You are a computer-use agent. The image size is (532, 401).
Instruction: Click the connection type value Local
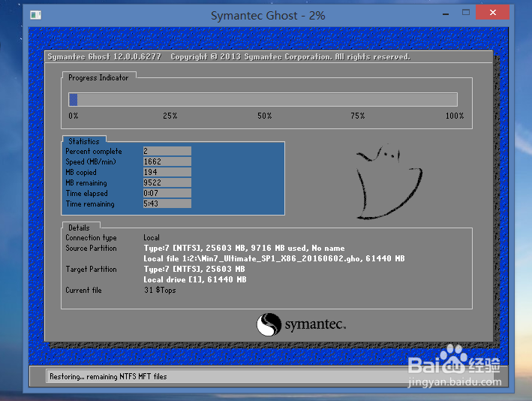click(x=152, y=238)
